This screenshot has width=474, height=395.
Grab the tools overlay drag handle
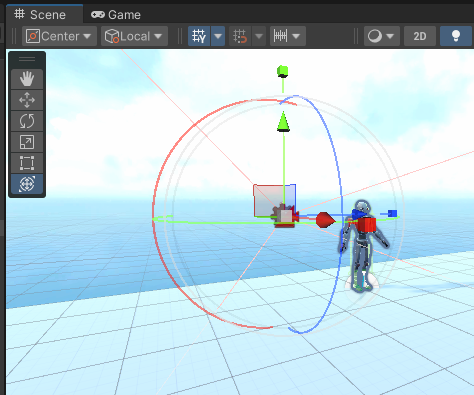click(x=27, y=59)
